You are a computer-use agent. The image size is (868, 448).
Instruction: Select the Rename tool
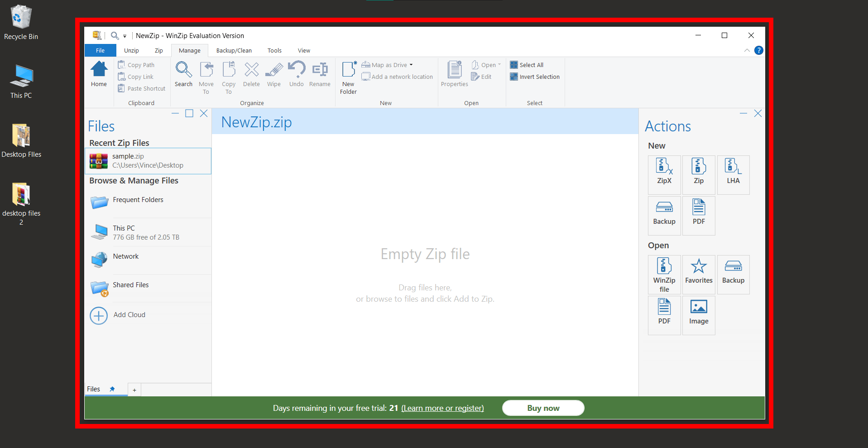pyautogui.click(x=320, y=76)
